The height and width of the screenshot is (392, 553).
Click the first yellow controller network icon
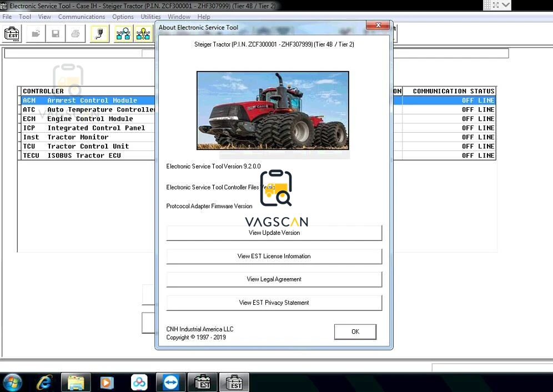[123, 34]
